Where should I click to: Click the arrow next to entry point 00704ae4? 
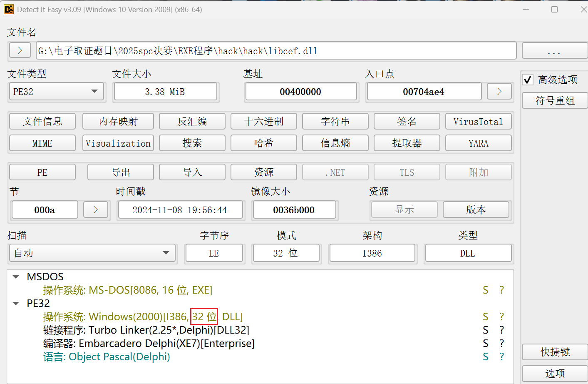(x=499, y=92)
